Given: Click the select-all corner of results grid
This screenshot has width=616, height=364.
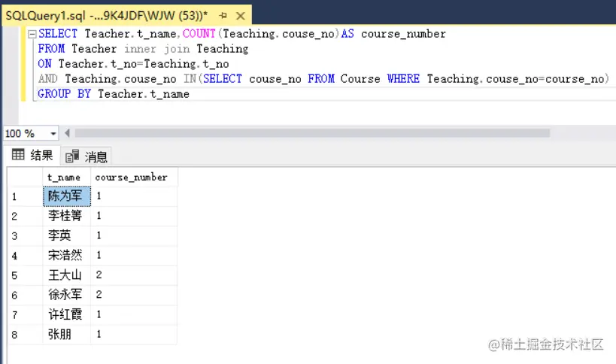Looking at the screenshot, I should click(x=25, y=177).
